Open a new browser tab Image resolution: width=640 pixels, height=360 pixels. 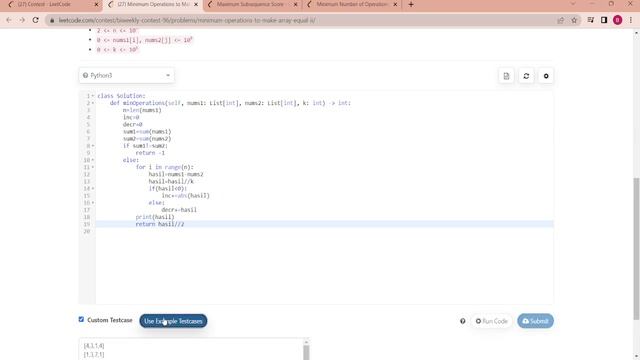pos(411,4)
